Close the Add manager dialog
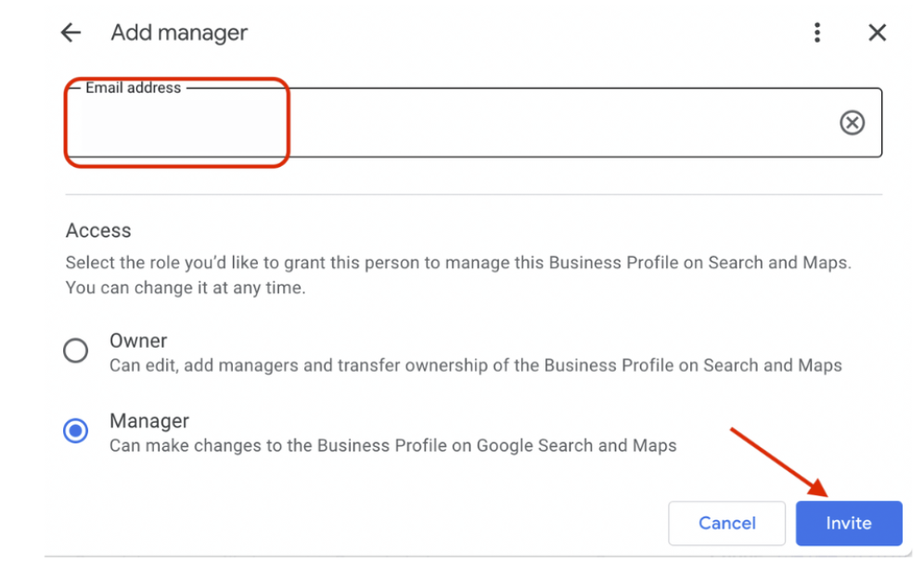The height and width of the screenshot is (562, 924). pyautogui.click(x=877, y=33)
